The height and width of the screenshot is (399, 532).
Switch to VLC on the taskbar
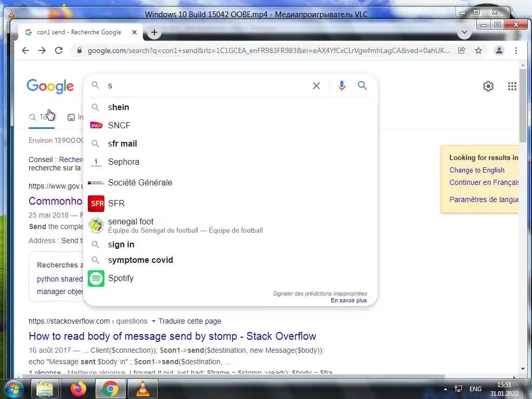pos(143,389)
